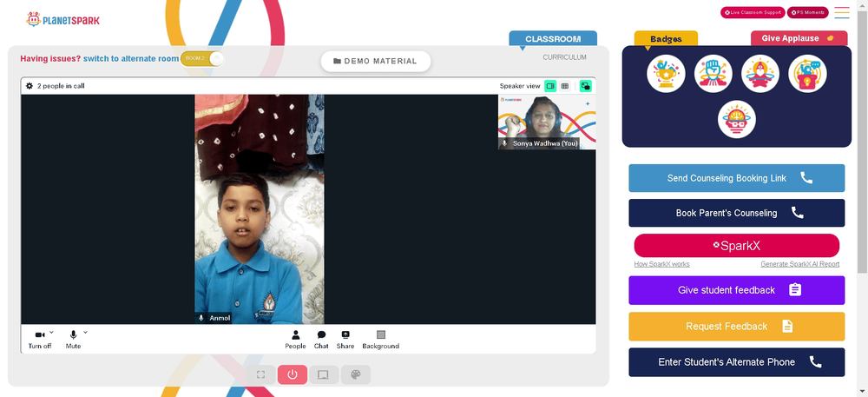Select grid view layout icon

coord(565,86)
